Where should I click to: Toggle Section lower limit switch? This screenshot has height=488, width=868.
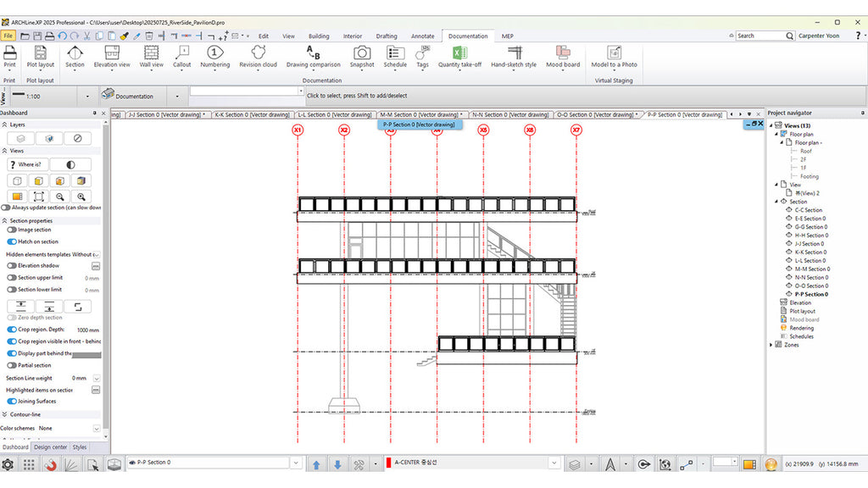click(12, 290)
